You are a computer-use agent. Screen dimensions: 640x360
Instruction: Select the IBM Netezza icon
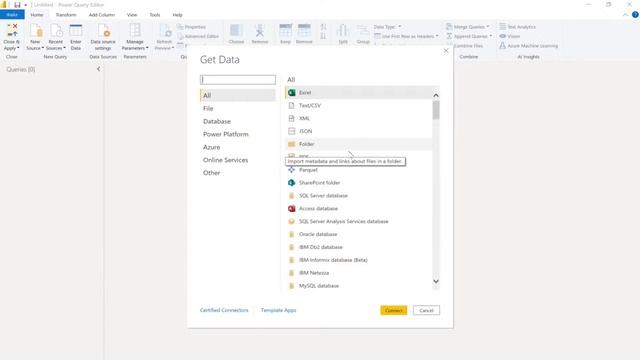[291, 273]
